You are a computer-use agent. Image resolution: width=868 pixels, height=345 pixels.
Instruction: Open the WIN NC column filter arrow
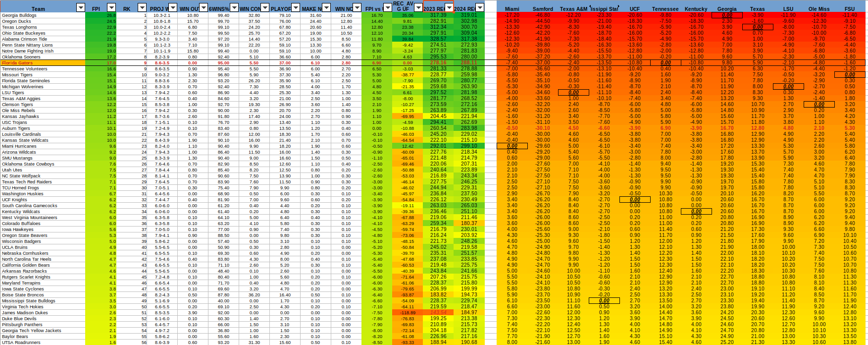tap(357, 8)
